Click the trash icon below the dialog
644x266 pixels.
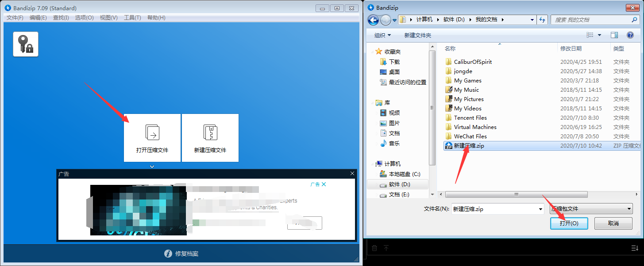coord(374,248)
